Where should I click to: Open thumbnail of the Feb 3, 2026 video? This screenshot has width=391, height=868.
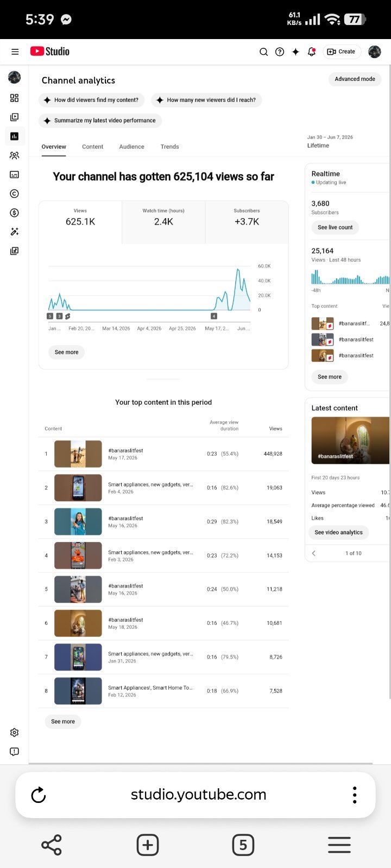tap(78, 556)
